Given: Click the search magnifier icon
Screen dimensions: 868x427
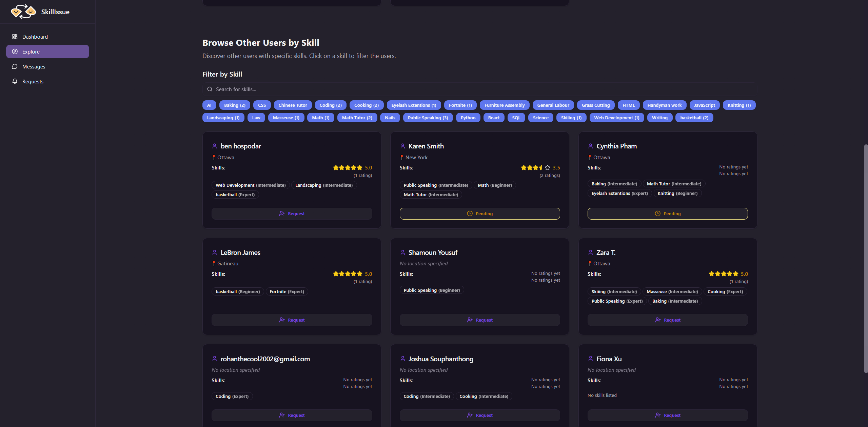Looking at the screenshot, I should point(210,89).
